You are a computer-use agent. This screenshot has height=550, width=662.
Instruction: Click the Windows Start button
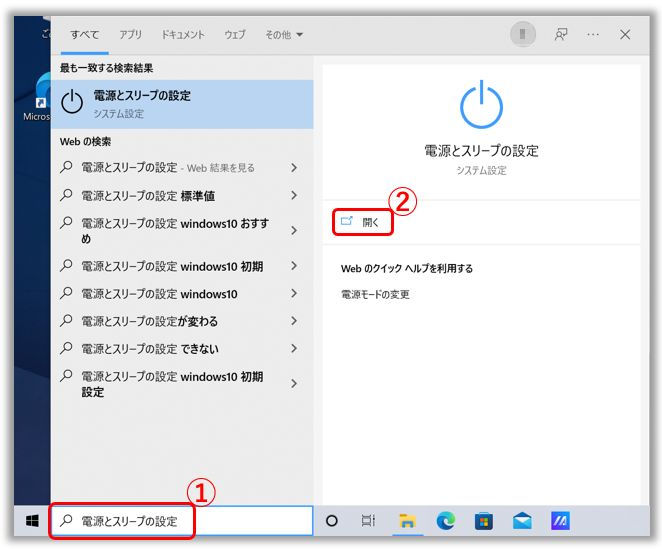(31, 521)
